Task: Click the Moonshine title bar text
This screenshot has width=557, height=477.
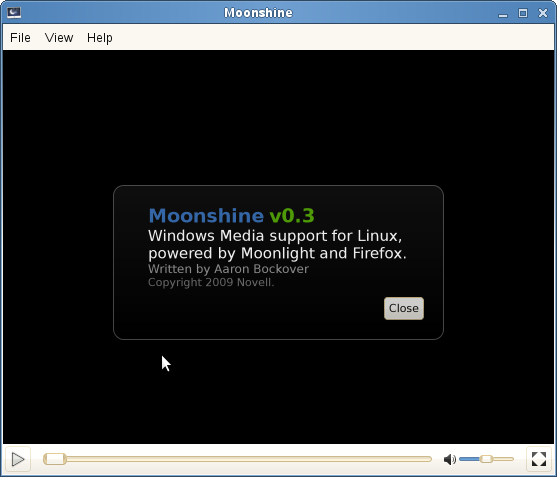Action: click(x=258, y=13)
